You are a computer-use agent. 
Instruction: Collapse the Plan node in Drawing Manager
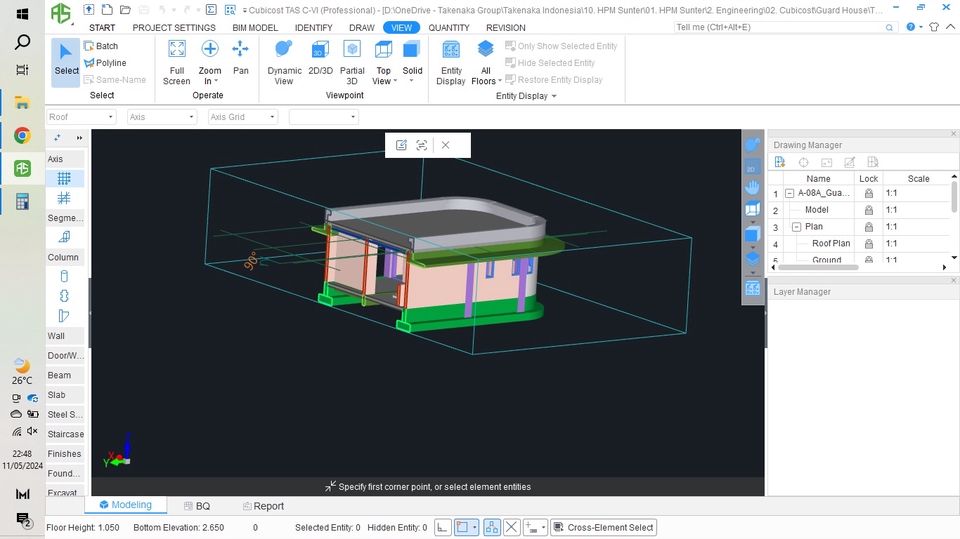tap(797, 227)
